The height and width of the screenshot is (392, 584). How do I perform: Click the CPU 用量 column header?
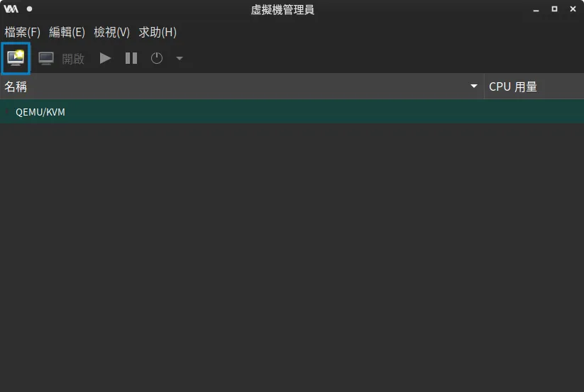(532, 86)
